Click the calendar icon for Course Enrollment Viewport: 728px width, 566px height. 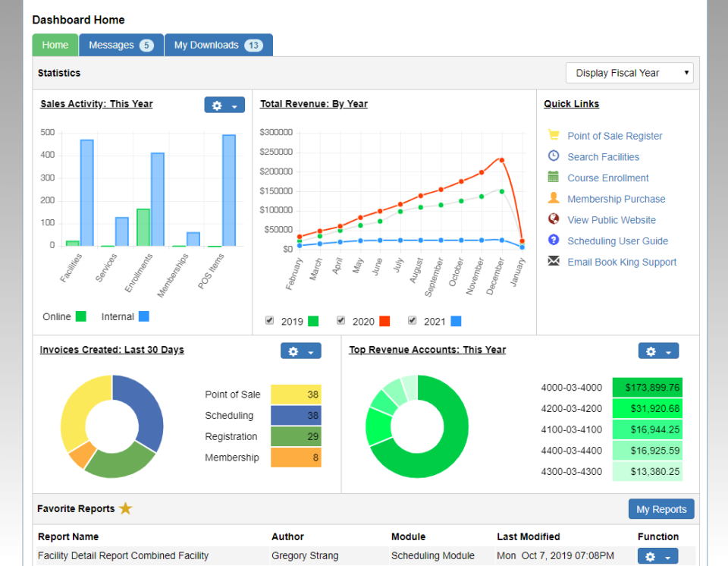pos(554,178)
